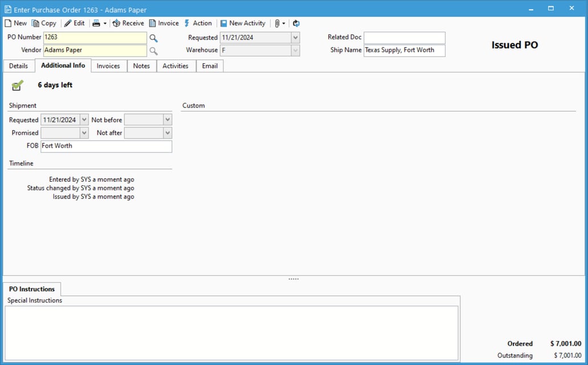The image size is (588, 365).
Task: Click the Copy button
Action: [x=44, y=23]
